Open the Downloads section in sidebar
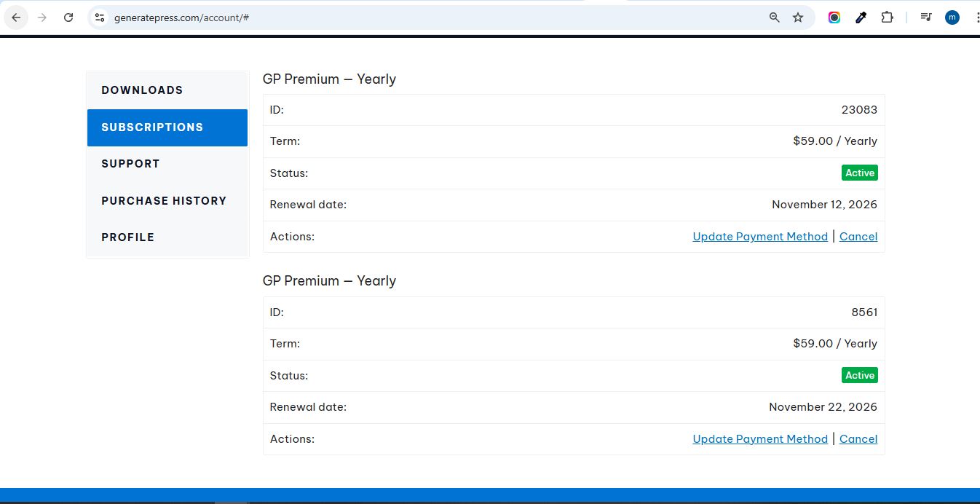 point(167,90)
